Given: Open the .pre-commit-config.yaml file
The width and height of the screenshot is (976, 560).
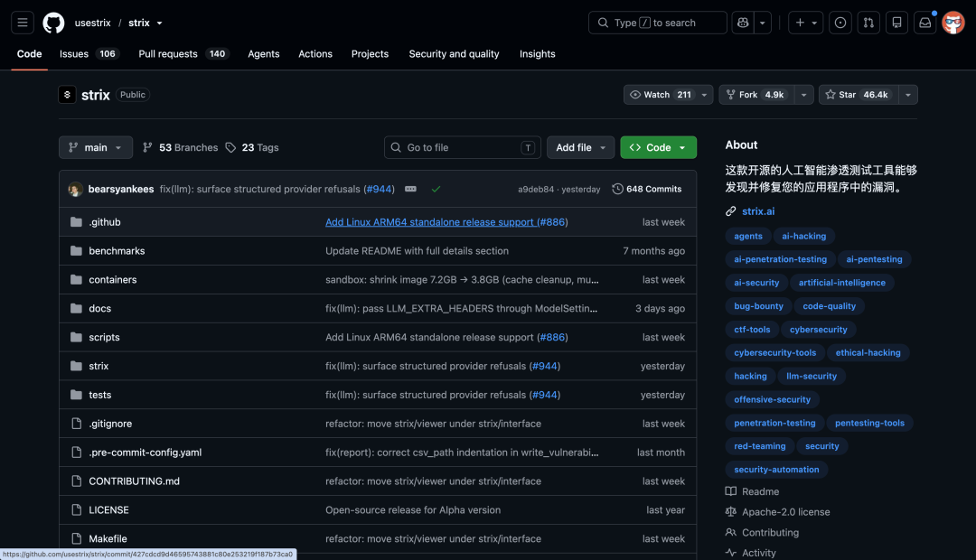Looking at the screenshot, I should click(145, 453).
